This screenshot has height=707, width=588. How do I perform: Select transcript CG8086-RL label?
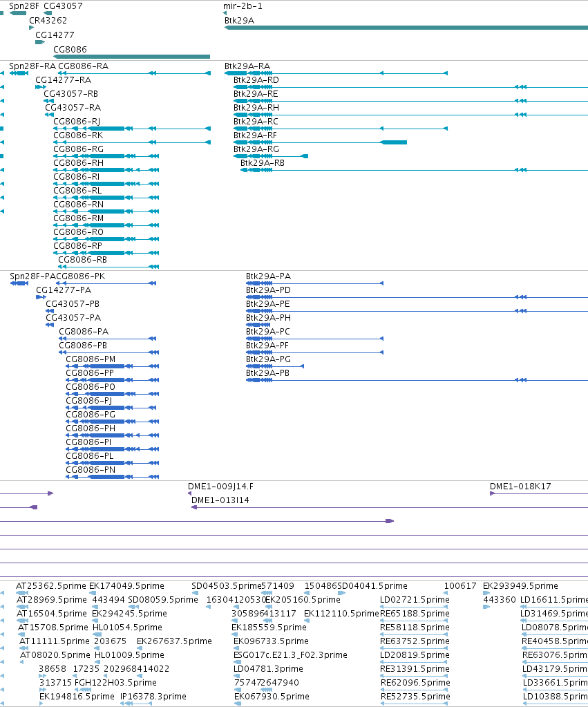pos(77,191)
